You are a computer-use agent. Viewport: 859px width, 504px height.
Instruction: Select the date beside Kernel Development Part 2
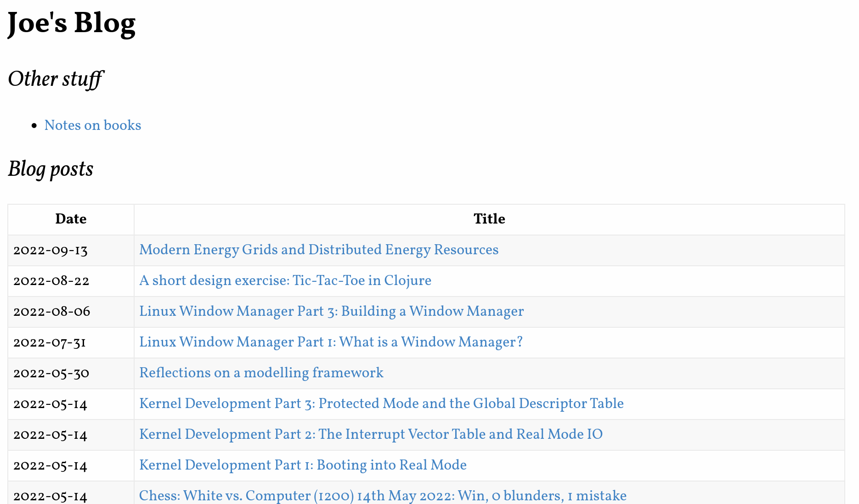(x=51, y=435)
